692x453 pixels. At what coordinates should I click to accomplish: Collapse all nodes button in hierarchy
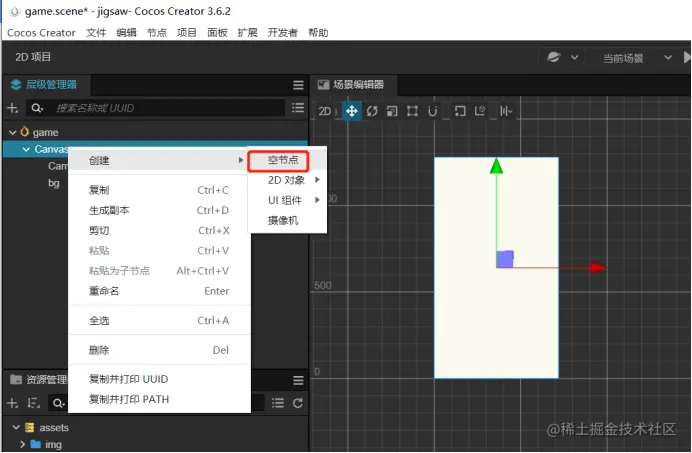tap(298, 108)
